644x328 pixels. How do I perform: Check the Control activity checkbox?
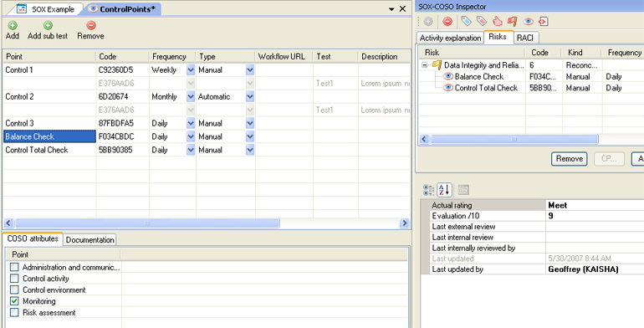(x=14, y=279)
